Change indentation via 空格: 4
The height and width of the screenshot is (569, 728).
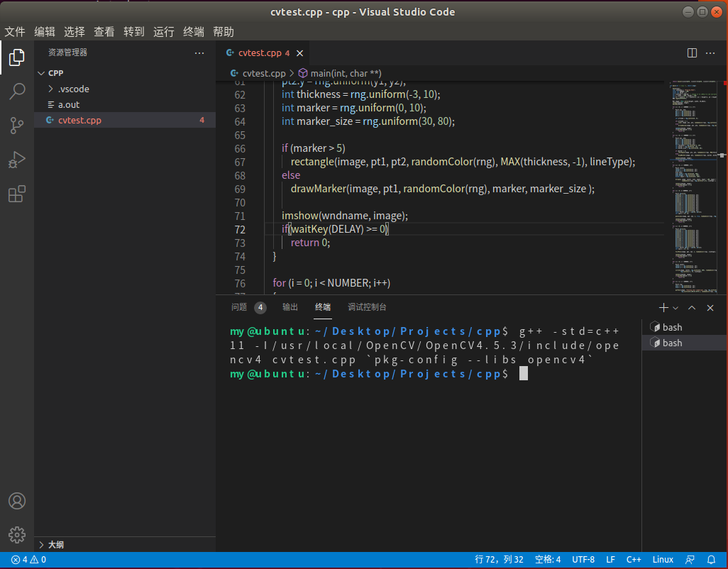tap(547, 560)
